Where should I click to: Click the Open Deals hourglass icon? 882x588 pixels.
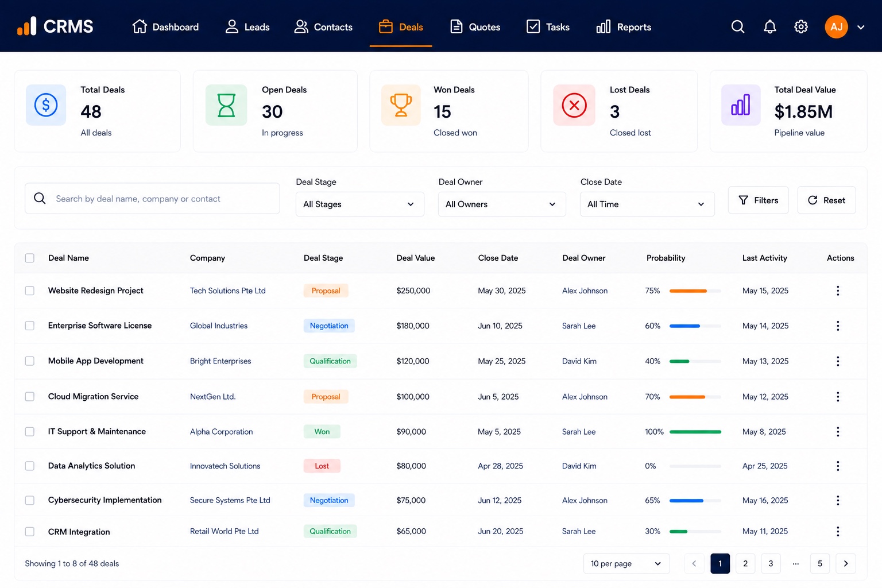tap(226, 105)
